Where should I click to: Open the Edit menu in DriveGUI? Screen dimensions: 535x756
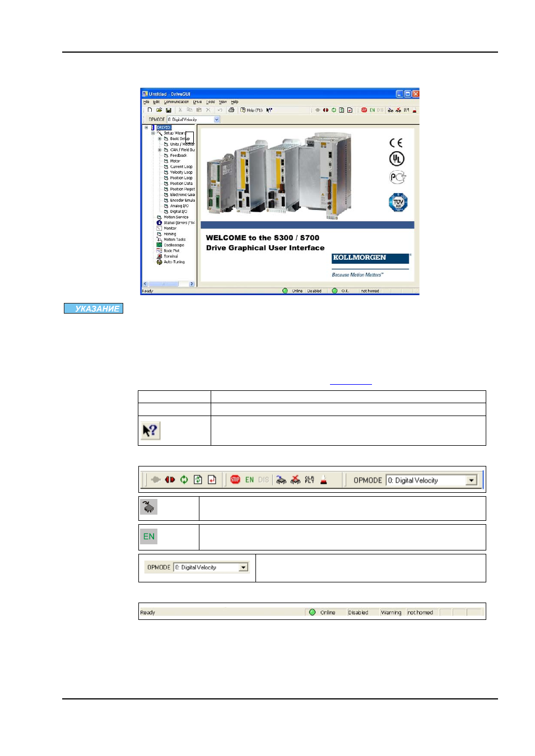coord(156,102)
